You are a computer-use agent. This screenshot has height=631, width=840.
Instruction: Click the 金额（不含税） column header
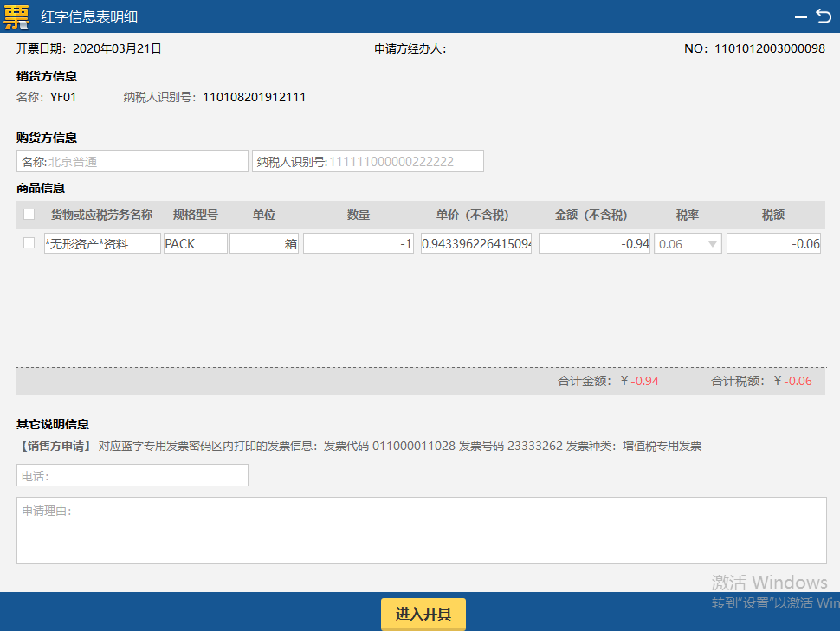tap(591, 215)
